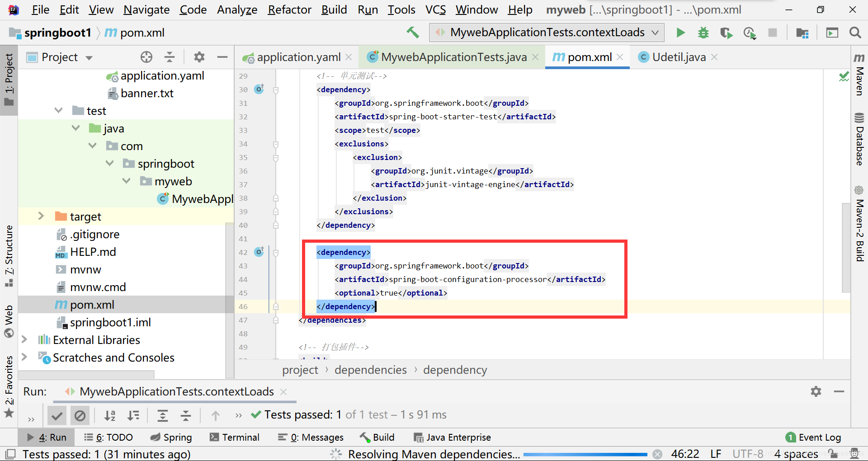
Task: Collapse all in Project panel
Action: click(x=170, y=57)
